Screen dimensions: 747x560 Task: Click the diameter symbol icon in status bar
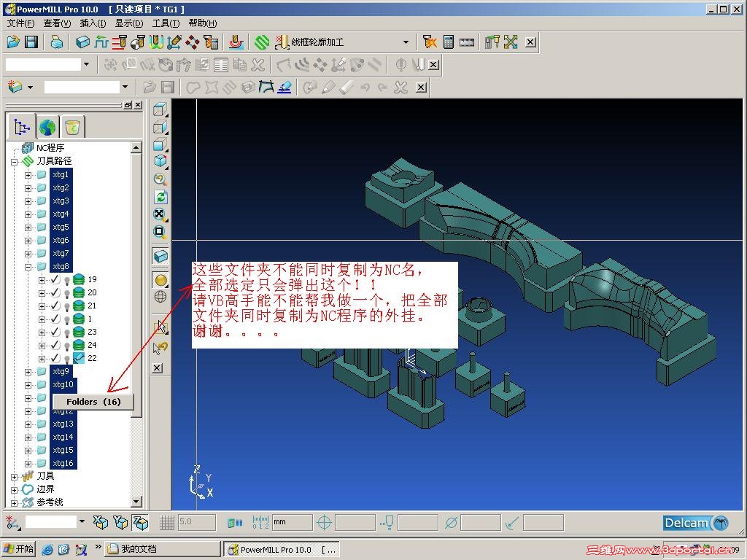point(451,523)
